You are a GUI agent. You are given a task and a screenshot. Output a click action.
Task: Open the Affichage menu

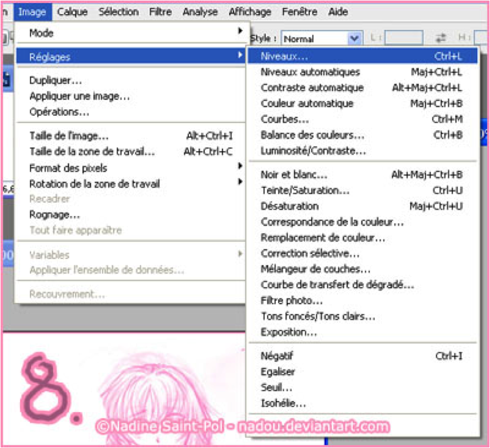coord(250,12)
